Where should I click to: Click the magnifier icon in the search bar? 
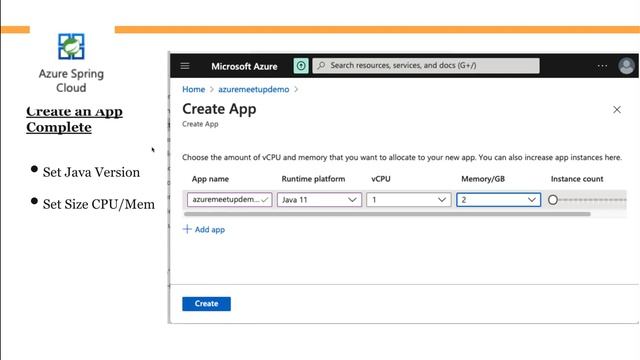[322, 65]
